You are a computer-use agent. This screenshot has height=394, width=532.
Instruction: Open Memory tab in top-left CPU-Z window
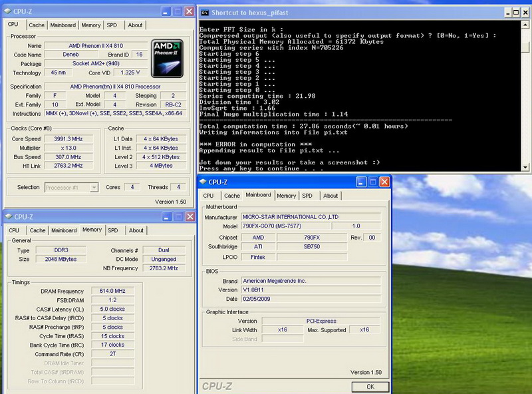pyautogui.click(x=91, y=25)
